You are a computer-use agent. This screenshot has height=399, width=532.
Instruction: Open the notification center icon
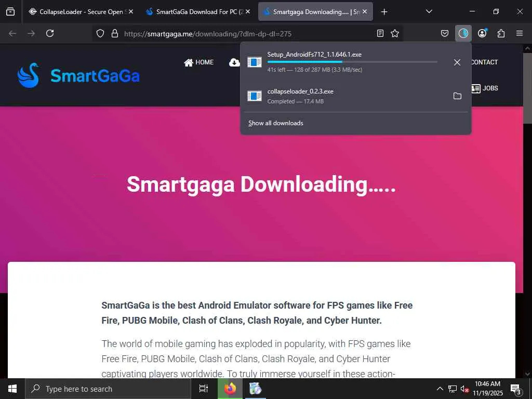pos(516,389)
